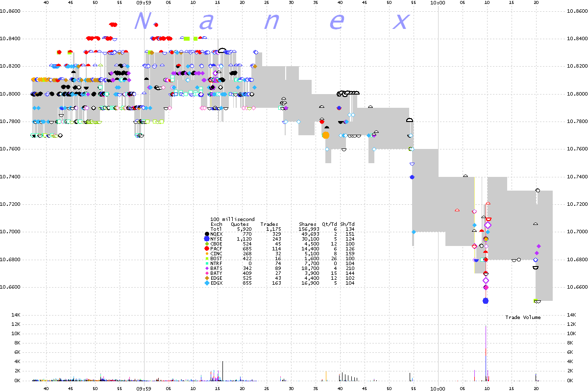The height and width of the screenshot is (392, 588).
Task: Click the "Sh/Td" column header
Action: 347,224
